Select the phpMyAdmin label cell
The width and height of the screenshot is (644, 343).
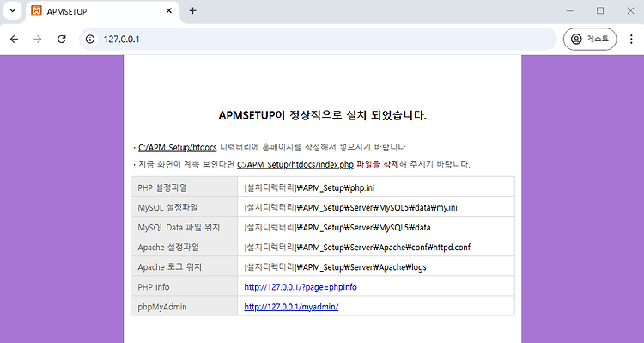click(x=184, y=306)
